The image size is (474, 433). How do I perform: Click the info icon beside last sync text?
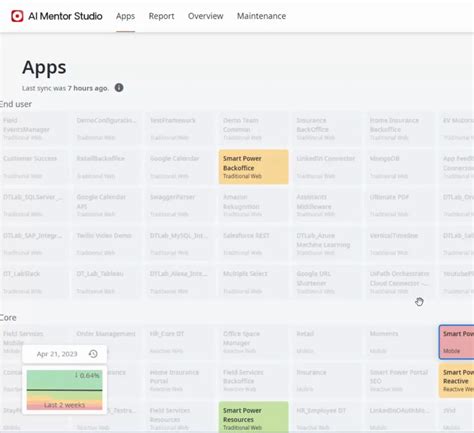point(119,88)
